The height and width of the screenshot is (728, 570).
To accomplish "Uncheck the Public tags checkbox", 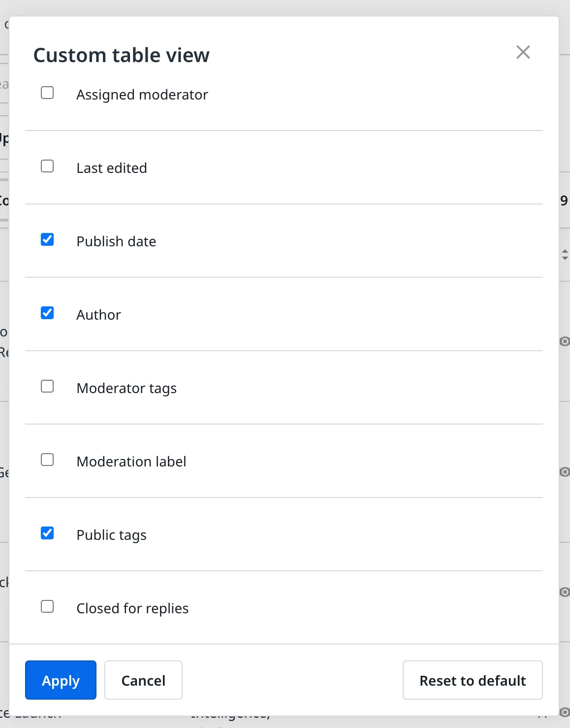I will (x=47, y=533).
